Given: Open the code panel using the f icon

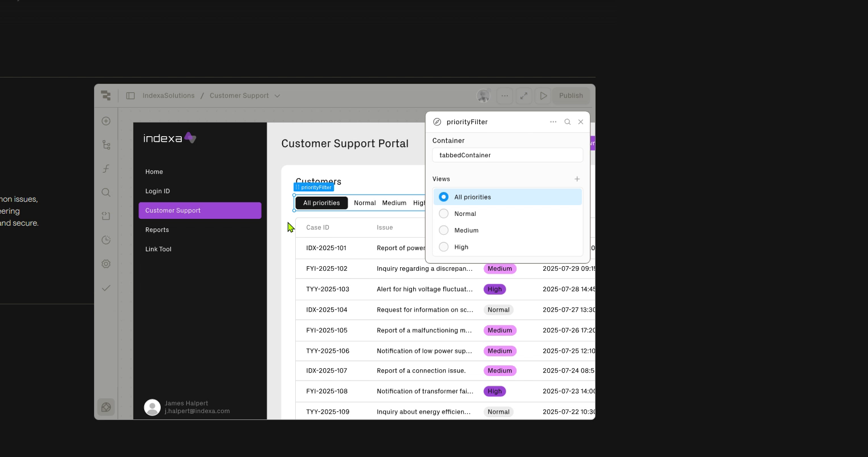Looking at the screenshot, I should pyautogui.click(x=106, y=169).
